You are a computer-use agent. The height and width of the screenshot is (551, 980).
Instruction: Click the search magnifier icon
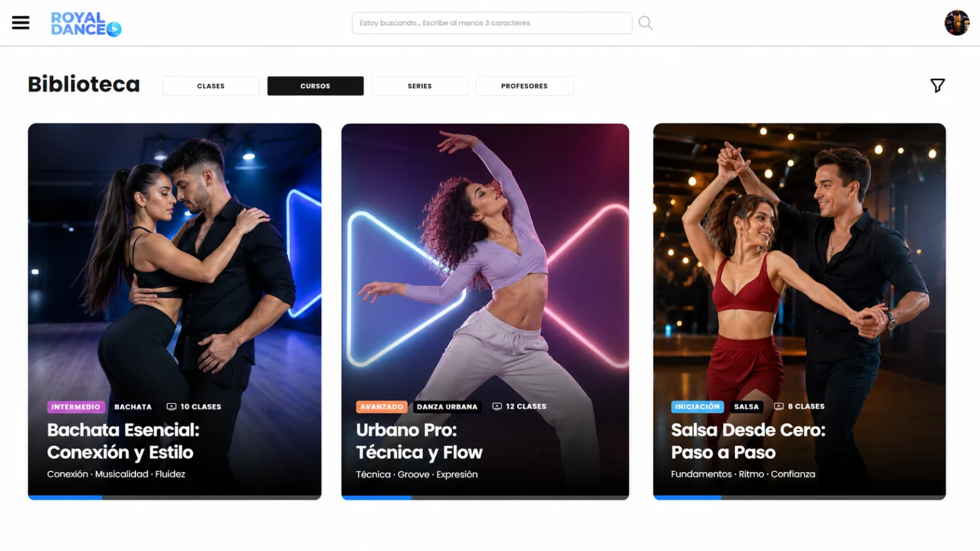click(646, 23)
